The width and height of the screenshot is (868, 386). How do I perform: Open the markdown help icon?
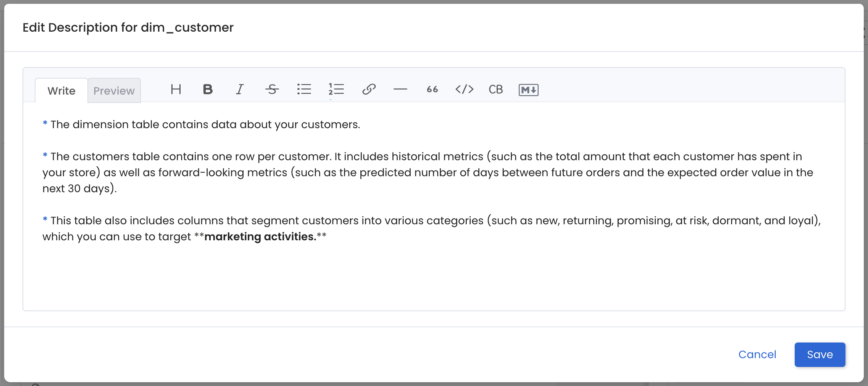click(529, 90)
